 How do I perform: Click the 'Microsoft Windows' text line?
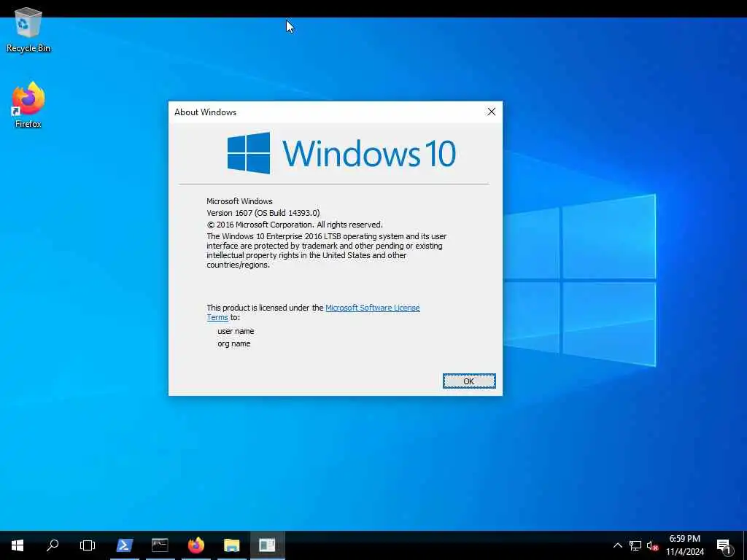tap(239, 201)
